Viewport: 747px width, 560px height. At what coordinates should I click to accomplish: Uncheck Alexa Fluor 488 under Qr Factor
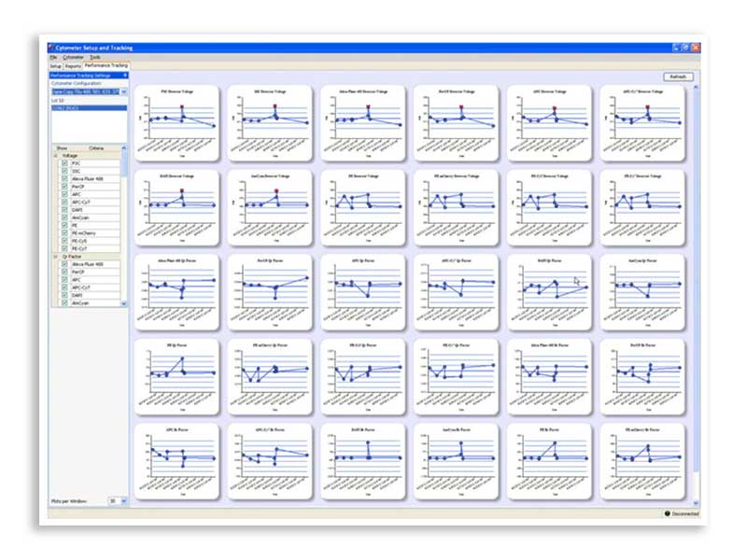tap(64, 264)
